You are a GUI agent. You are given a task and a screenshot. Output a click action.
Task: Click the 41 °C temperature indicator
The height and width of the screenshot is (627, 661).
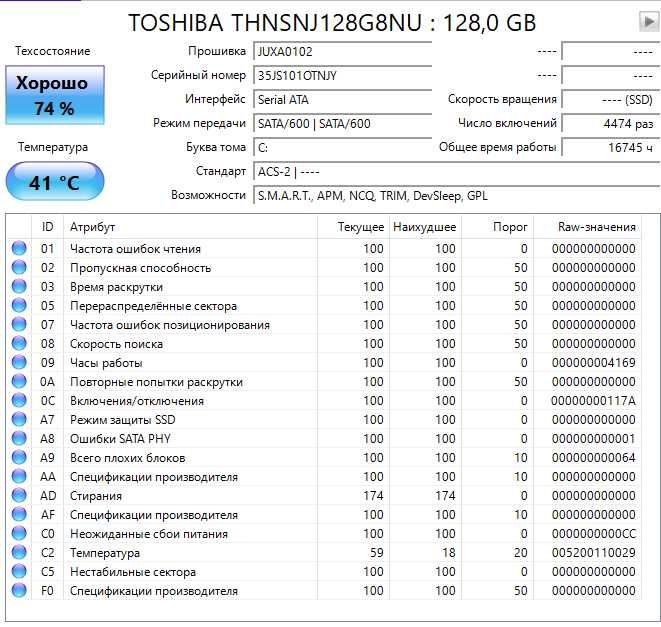pos(55,181)
